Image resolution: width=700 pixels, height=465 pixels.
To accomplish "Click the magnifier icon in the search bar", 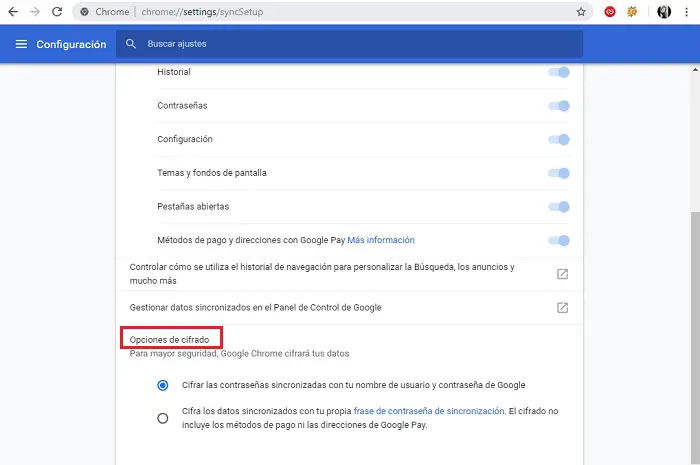I will click(130, 44).
